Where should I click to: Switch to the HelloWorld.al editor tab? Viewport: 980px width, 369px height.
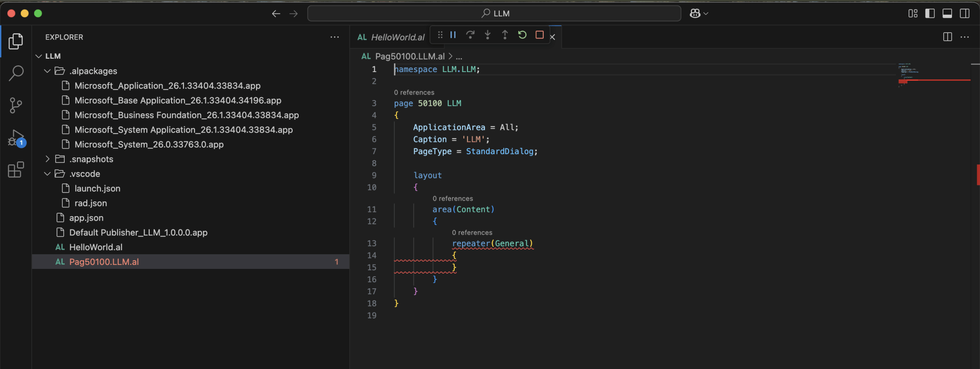click(397, 37)
